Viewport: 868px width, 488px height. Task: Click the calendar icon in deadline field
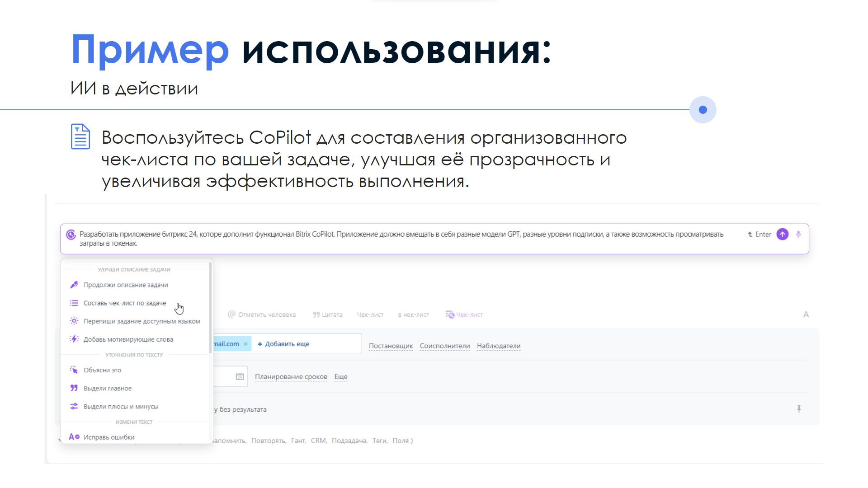(x=240, y=376)
